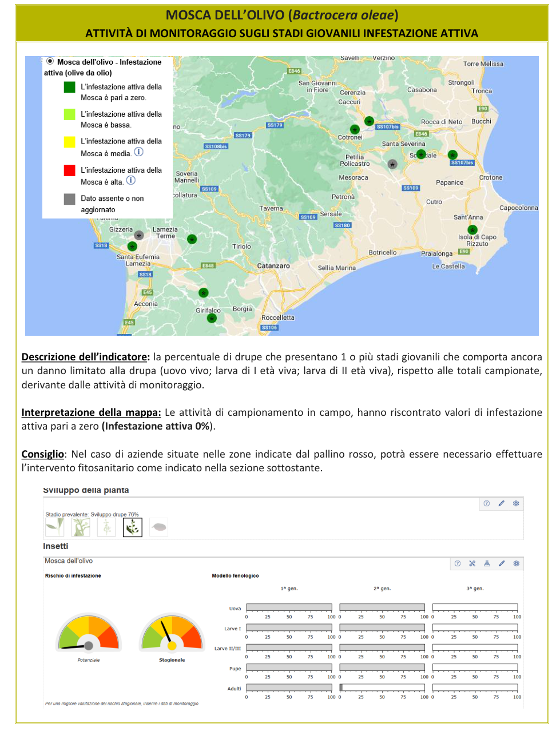Select the 'Mosca dell'olivo - Infestazione attiva' radio button
Screen dimensions: 560x731
click(50, 61)
